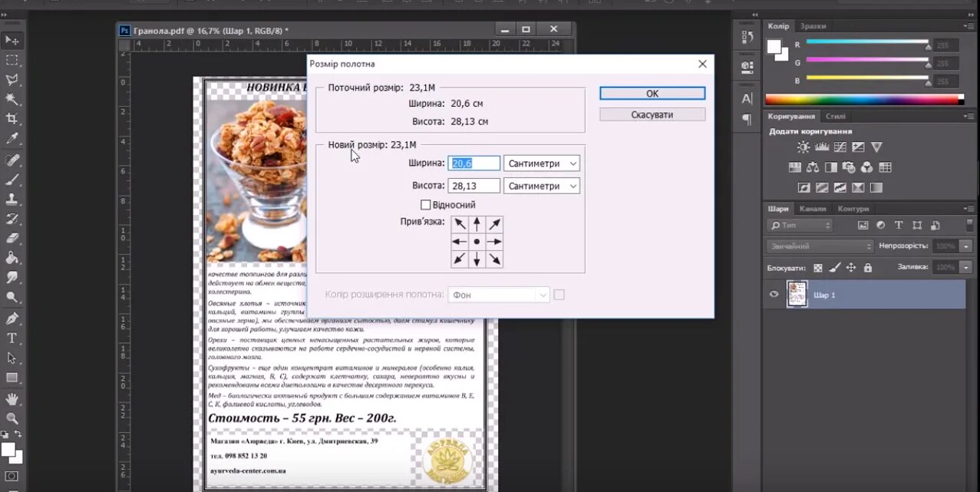The width and height of the screenshot is (980, 492).
Task: Set anchor to left middle arrow
Action: pyautogui.click(x=460, y=242)
